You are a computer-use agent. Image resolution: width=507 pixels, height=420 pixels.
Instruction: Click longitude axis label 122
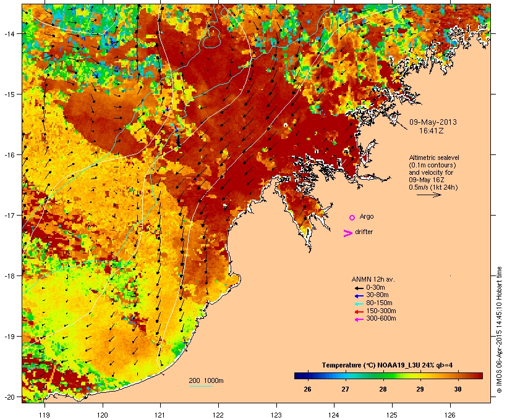[x=218, y=415]
